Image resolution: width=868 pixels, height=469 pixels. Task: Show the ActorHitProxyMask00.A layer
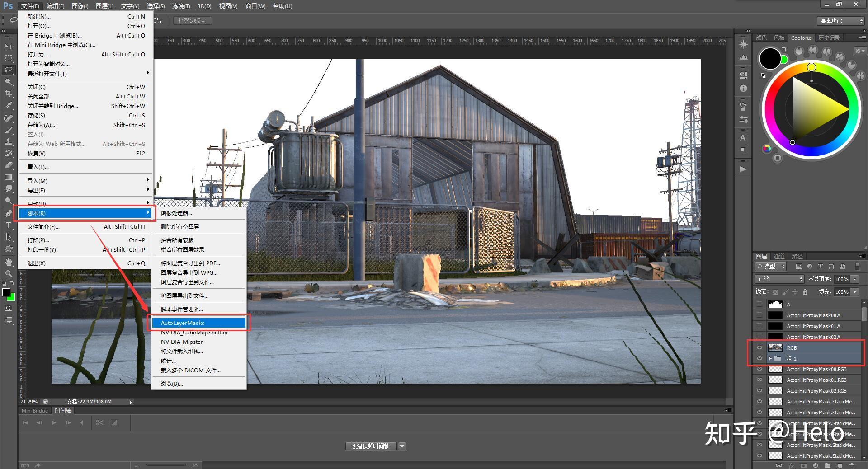(x=759, y=315)
